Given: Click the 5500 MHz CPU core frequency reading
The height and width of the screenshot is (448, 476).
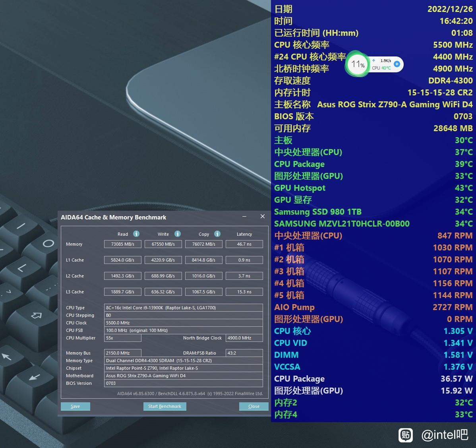Looking at the screenshot, I should pyautogui.click(x=453, y=45).
